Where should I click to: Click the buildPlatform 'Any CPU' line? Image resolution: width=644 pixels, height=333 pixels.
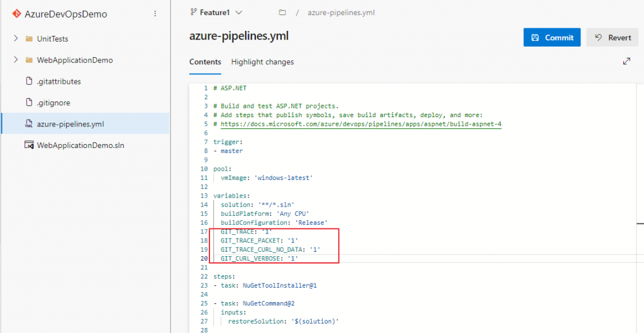click(x=265, y=213)
